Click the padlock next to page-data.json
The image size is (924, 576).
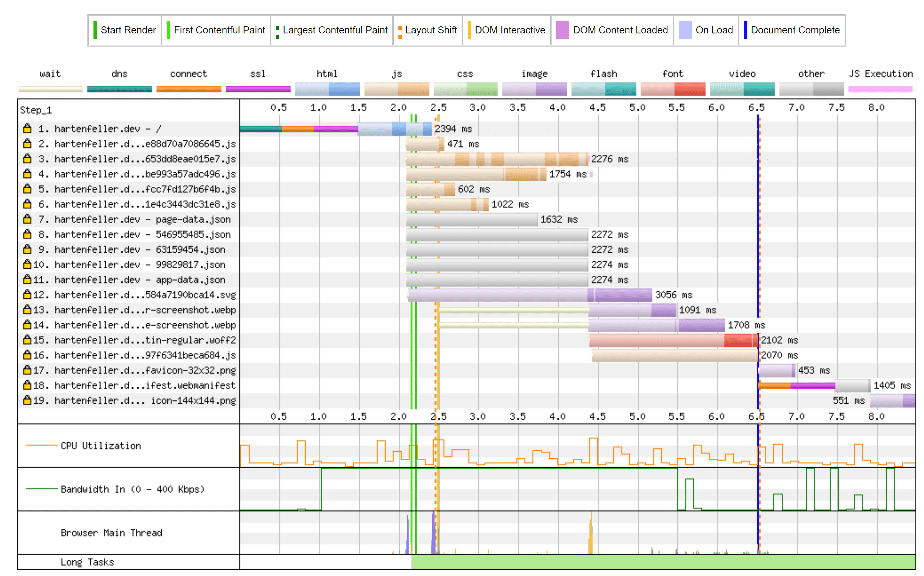coord(27,219)
